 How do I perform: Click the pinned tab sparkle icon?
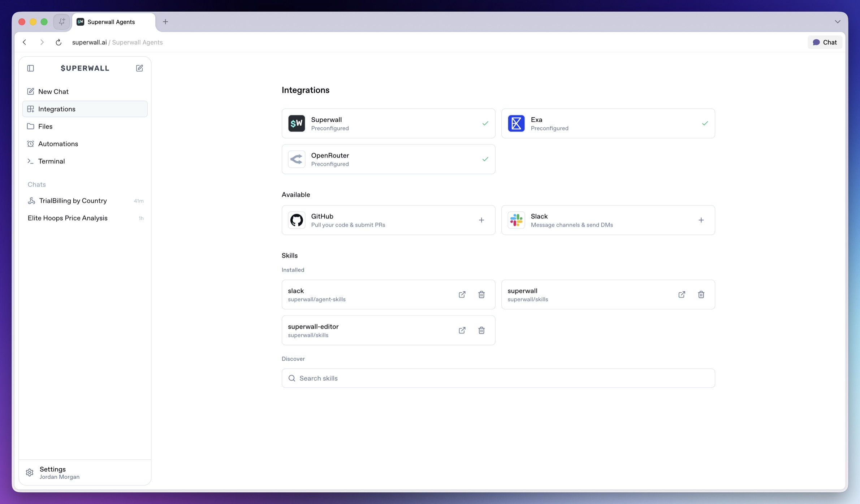pyautogui.click(x=62, y=22)
